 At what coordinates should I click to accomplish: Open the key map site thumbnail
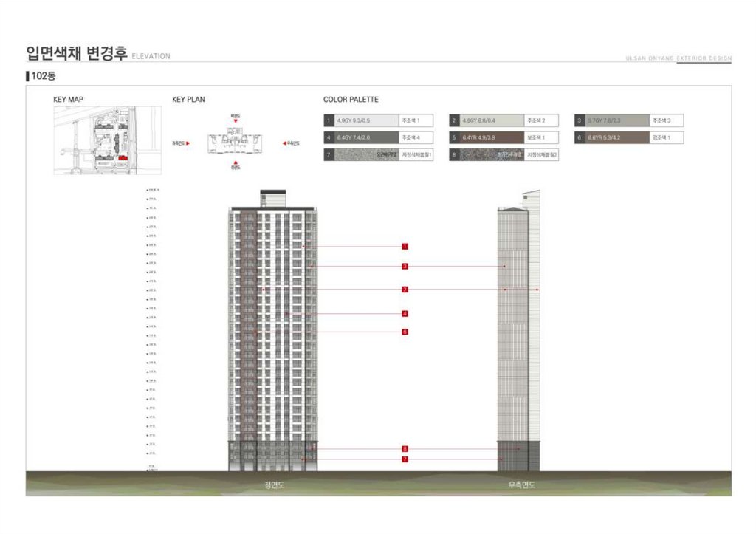(108, 140)
